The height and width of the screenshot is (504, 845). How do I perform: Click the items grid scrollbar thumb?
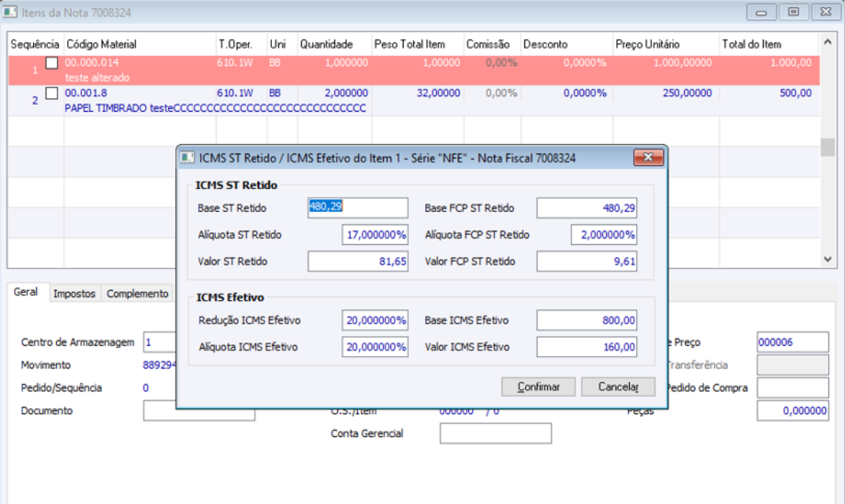tap(827, 147)
